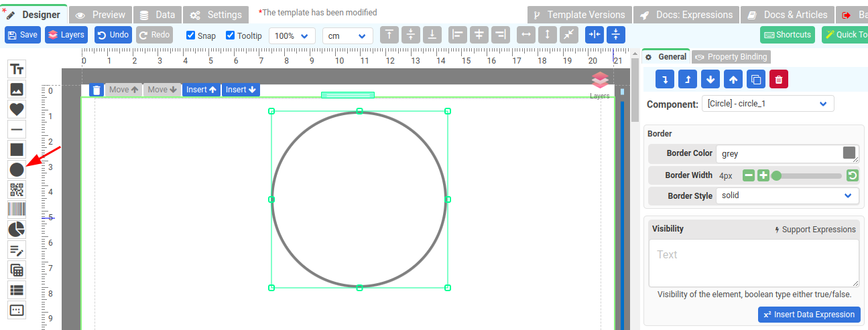The image size is (868, 330).
Task: Open the cm unit dropdown
Action: [x=347, y=35]
